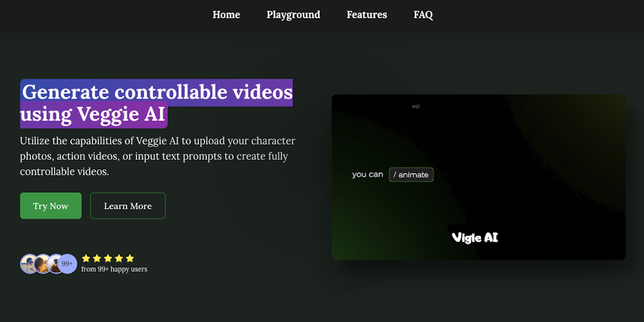The width and height of the screenshot is (644, 322).
Task: Click the first user avatar with sunglasses
Action: click(28, 264)
